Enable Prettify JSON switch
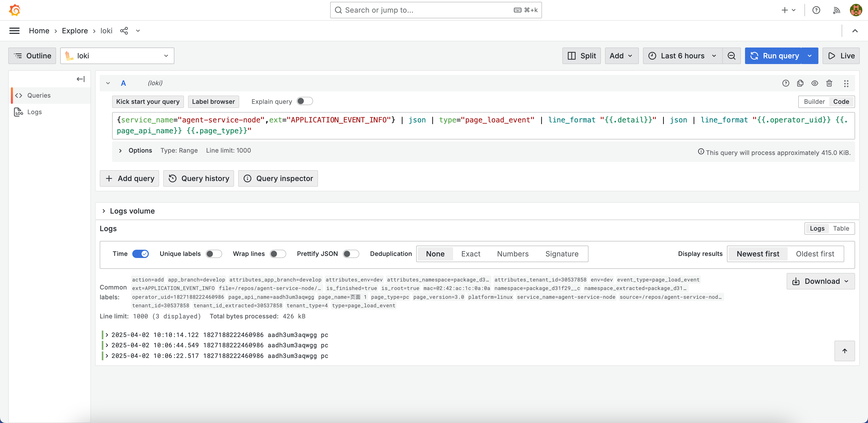The image size is (868, 423). click(351, 254)
